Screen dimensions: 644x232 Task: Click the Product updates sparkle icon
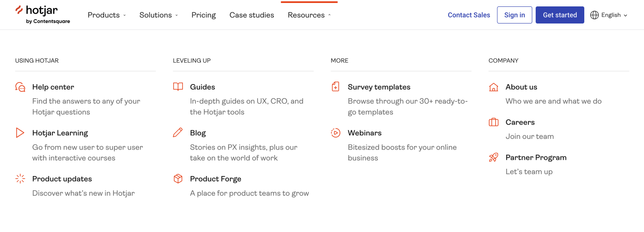(20, 179)
